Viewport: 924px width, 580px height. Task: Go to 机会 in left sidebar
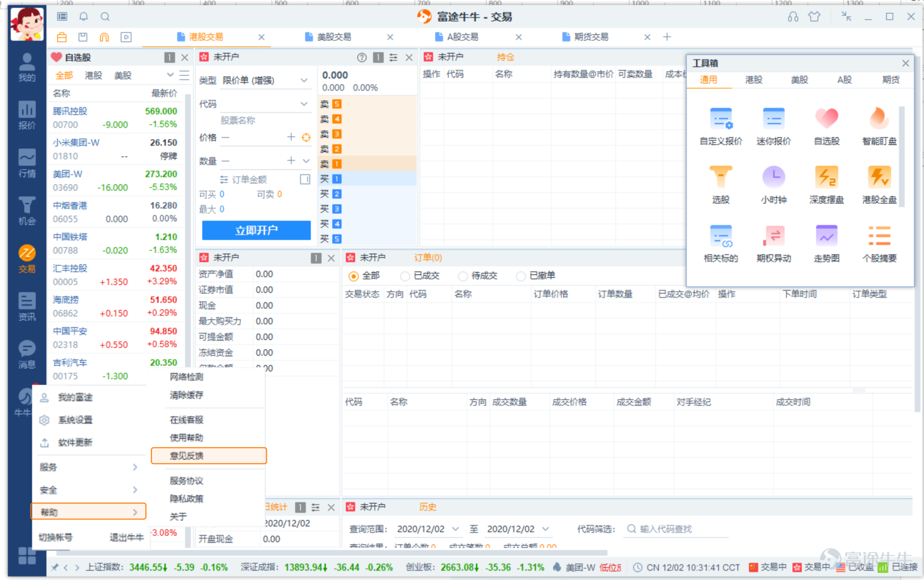27,211
